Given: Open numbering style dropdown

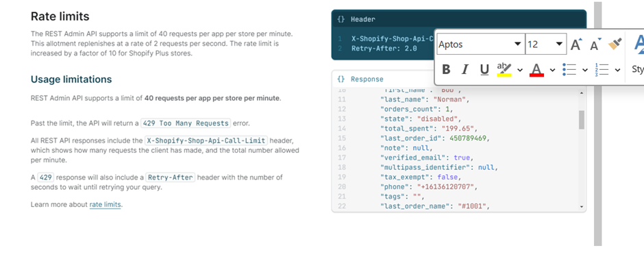Looking at the screenshot, I should tap(617, 70).
